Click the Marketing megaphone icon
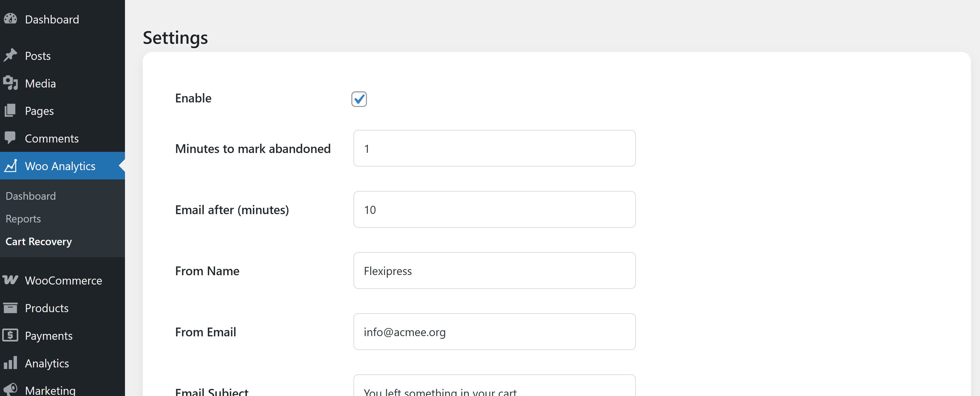 point(11,389)
